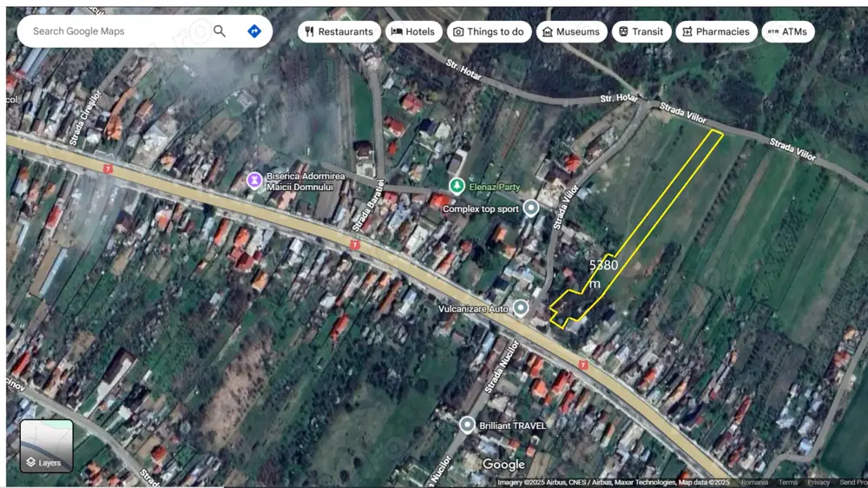Click the Elenaz Party label
Image resolution: width=868 pixels, height=488 pixels.
point(495,188)
